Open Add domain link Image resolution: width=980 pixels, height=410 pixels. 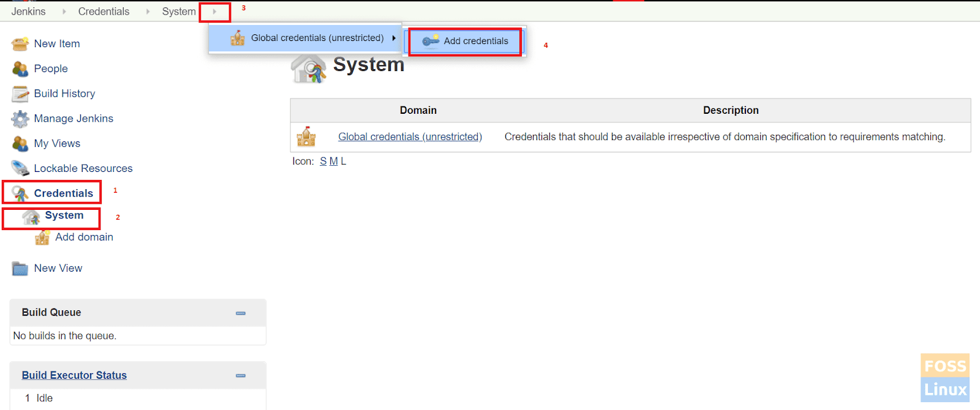point(84,237)
